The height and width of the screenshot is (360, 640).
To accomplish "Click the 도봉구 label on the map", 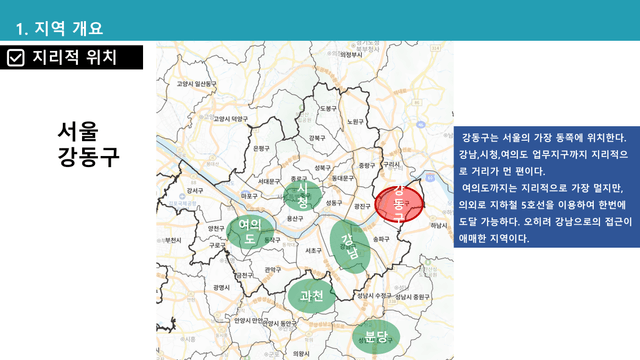I will (x=328, y=109).
